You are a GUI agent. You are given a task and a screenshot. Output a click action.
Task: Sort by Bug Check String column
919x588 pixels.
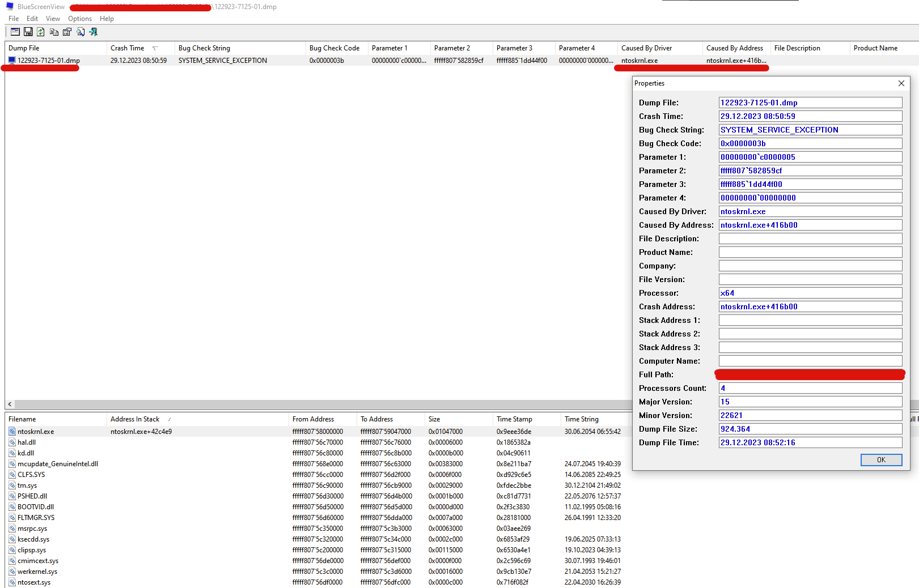tap(240, 48)
